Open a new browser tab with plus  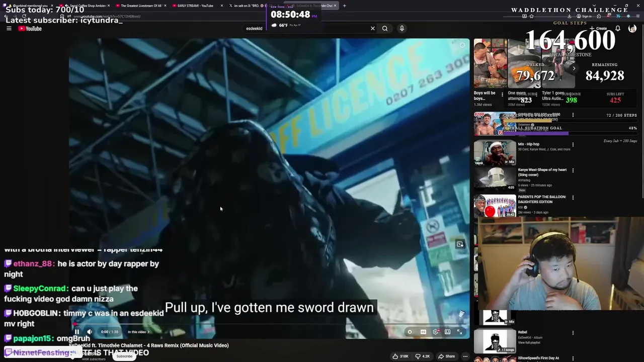pos(344,6)
